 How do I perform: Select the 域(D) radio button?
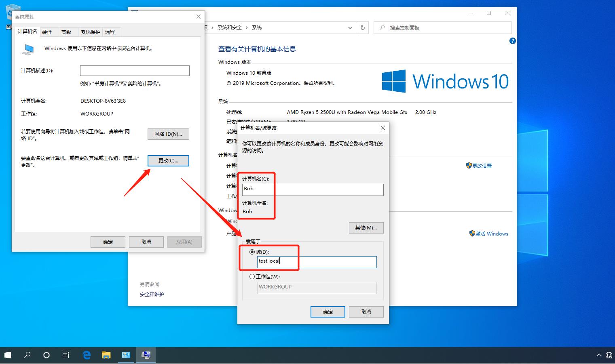(x=252, y=252)
